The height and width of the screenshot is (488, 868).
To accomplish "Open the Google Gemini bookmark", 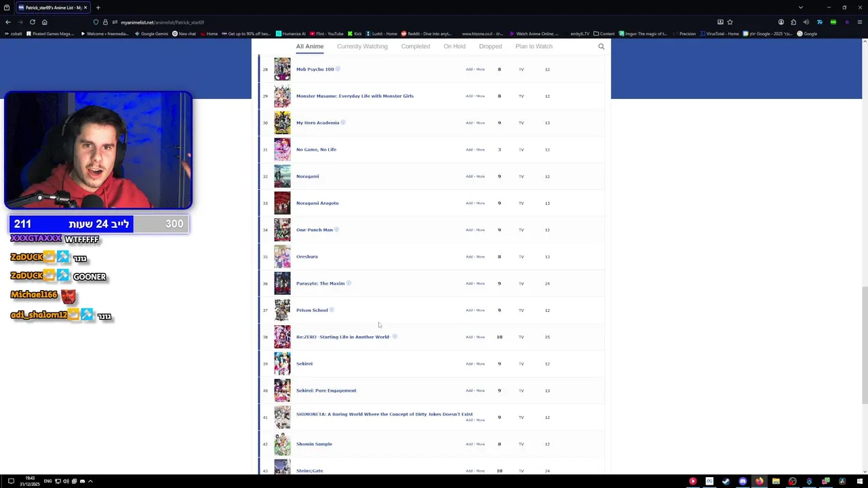I will pyautogui.click(x=151, y=34).
